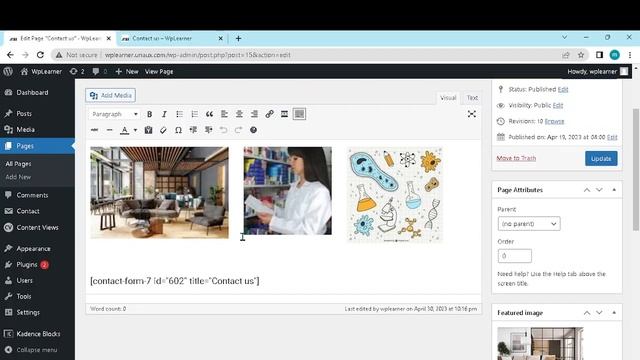The image size is (640, 360).
Task: Browse page revisions
Action: pyautogui.click(x=554, y=121)
